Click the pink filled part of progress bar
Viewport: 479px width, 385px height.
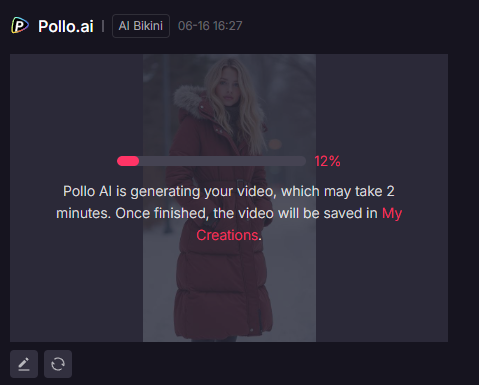[x=128, y=161]
